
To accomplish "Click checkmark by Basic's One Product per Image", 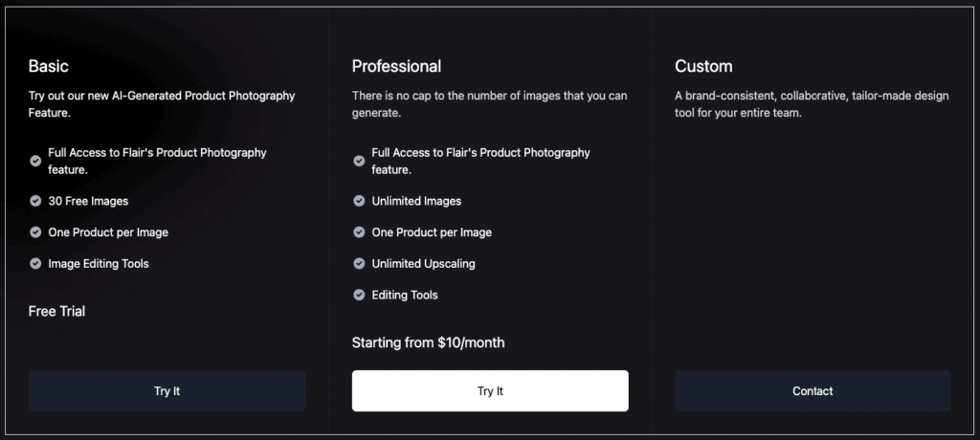I will [35, 231].
